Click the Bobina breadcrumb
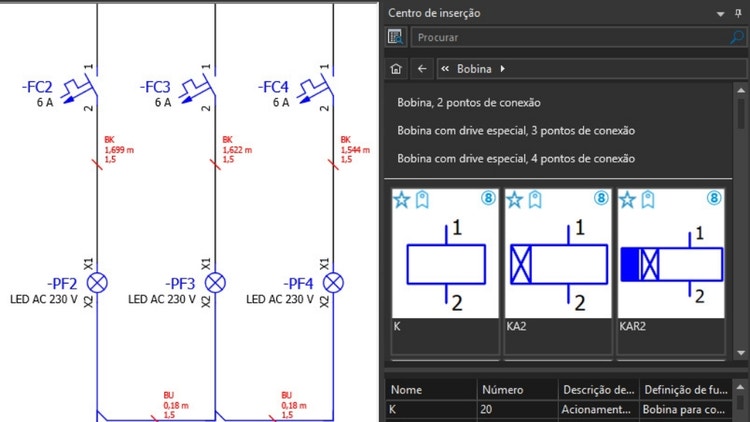This screenshot has width=750, height=422. coord(474,69)
